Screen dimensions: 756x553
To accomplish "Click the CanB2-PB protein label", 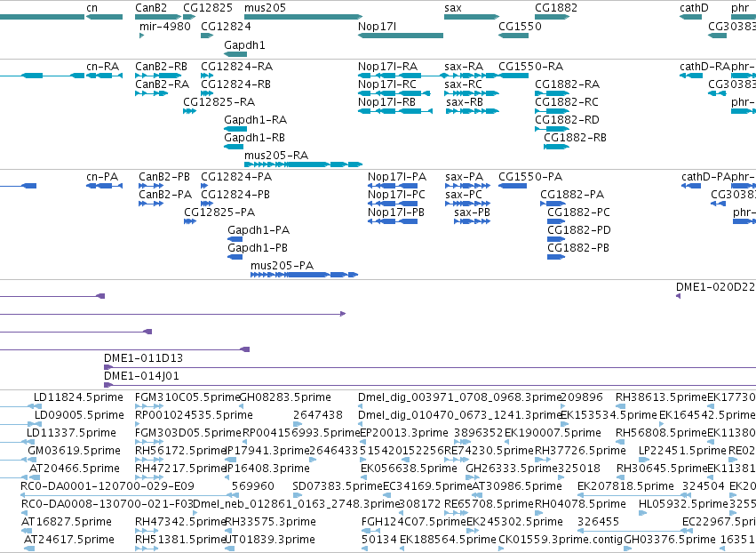I will 164,177.
